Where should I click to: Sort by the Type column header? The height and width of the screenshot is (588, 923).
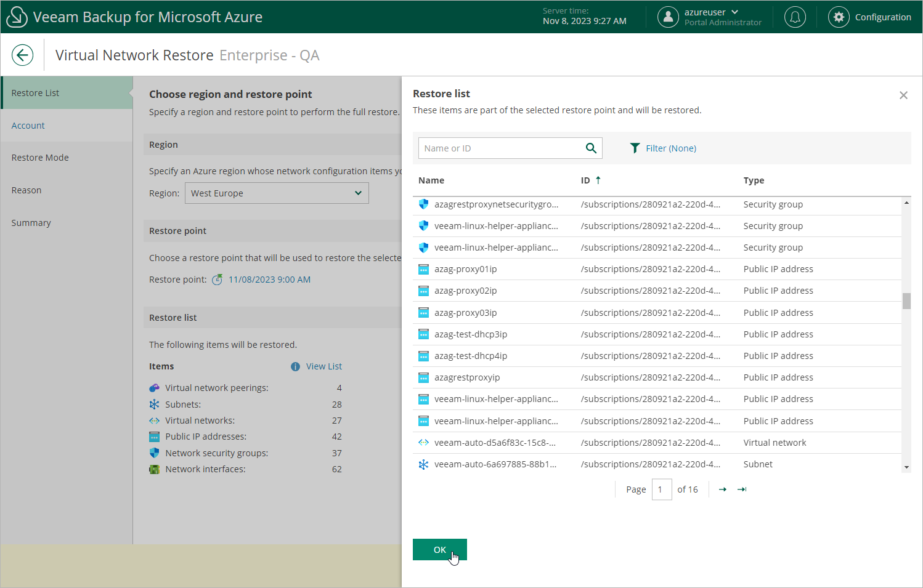[754, 180]
